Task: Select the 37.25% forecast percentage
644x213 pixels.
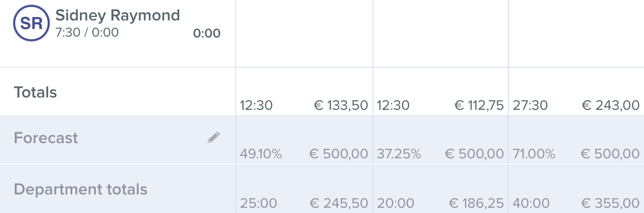Action: (399, 154)
